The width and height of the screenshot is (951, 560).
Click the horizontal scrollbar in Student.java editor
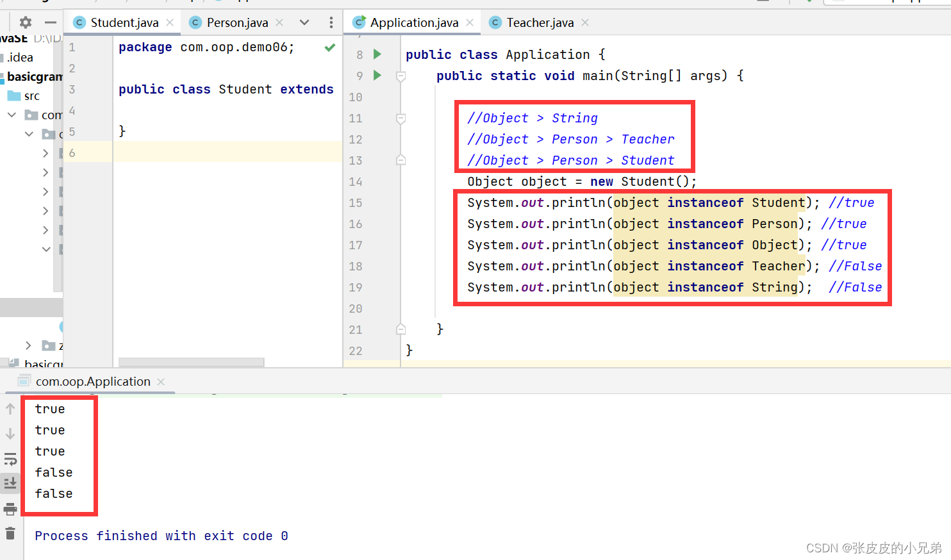[191, 362]
